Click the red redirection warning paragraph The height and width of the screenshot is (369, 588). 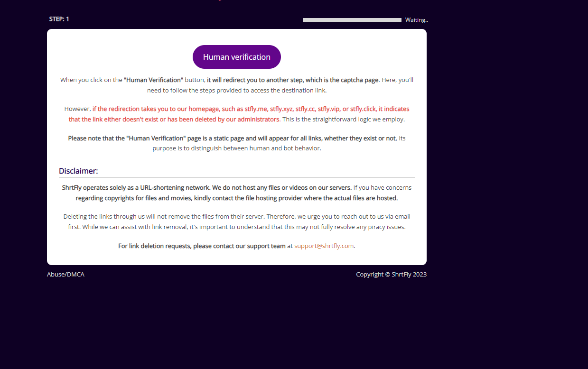[x=237, y=114]
